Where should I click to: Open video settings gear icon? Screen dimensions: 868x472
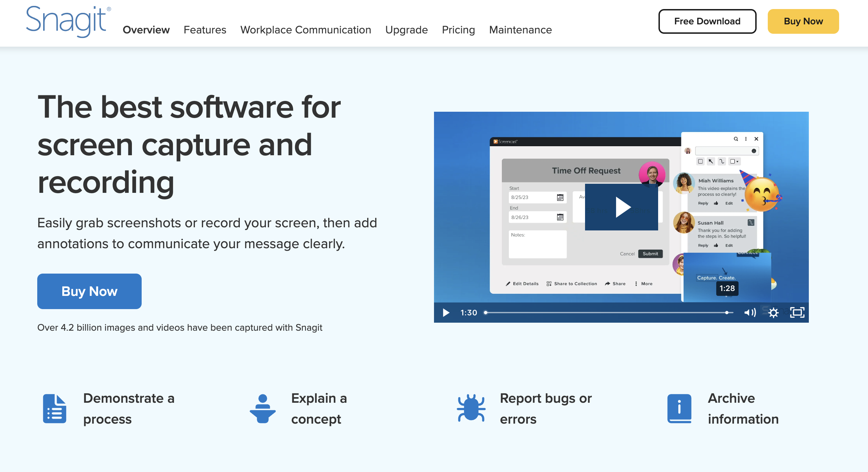pos(773,313)
